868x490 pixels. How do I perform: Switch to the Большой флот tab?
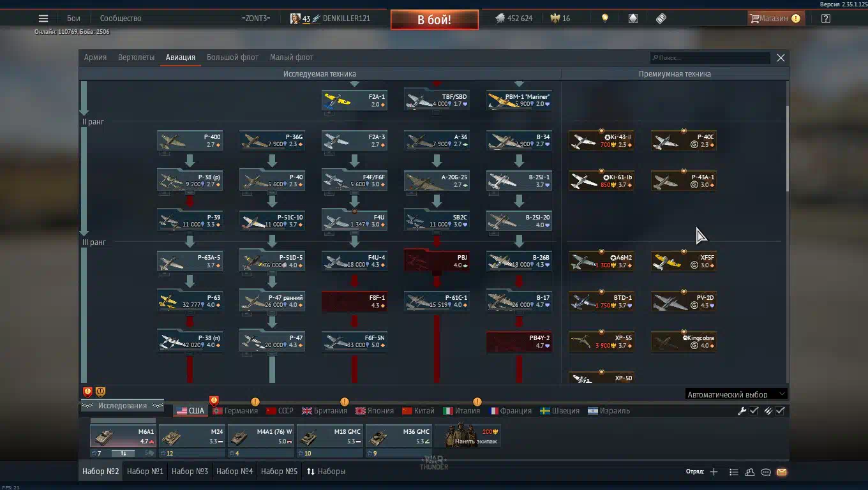232,57
